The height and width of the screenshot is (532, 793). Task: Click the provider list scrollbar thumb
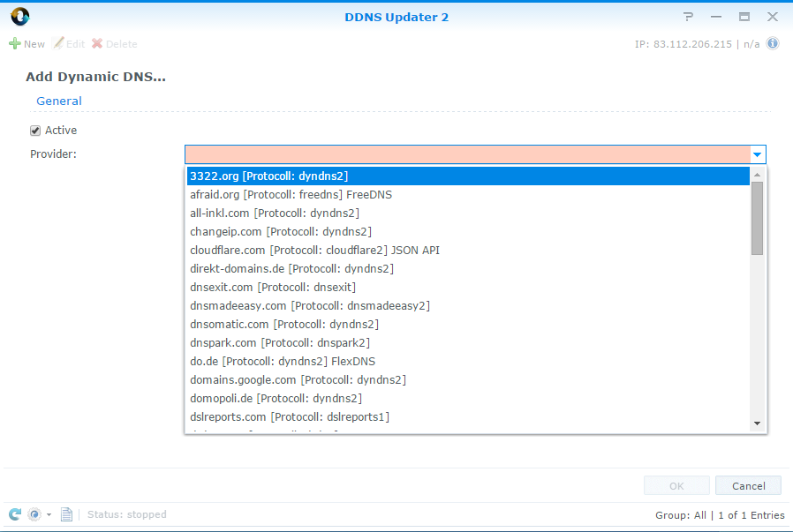click(757, 218)
